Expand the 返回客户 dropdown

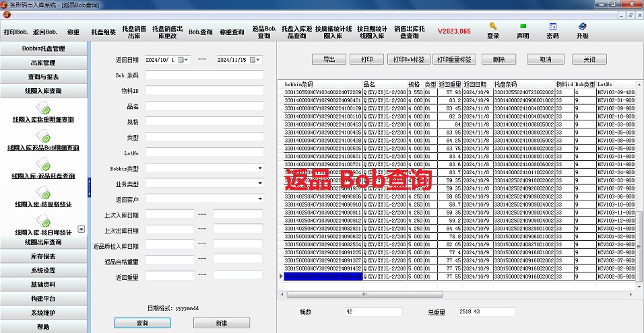tap(259, 199)
